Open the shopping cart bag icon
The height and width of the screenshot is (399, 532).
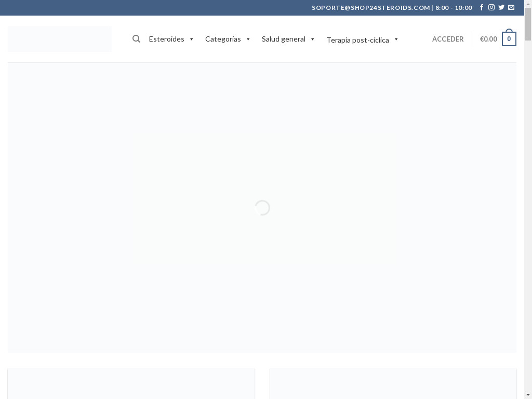click(x=509, y=38)
